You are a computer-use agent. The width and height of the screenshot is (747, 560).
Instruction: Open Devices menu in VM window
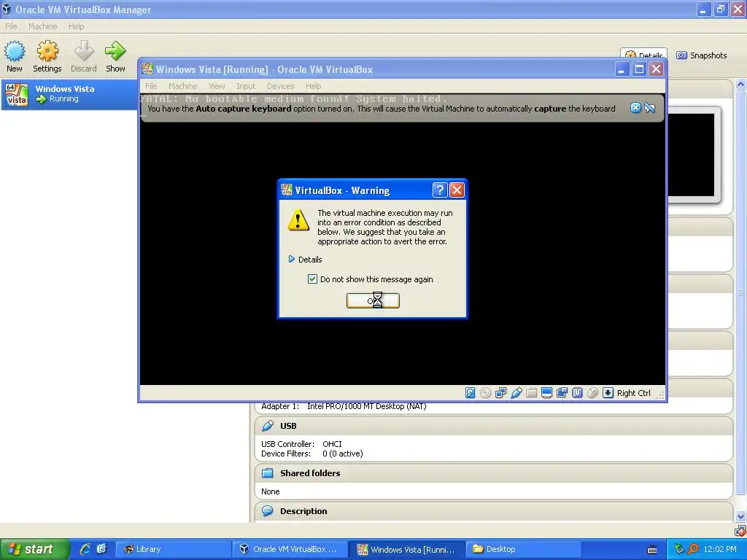pyautogui.click(x=281, y=86)
